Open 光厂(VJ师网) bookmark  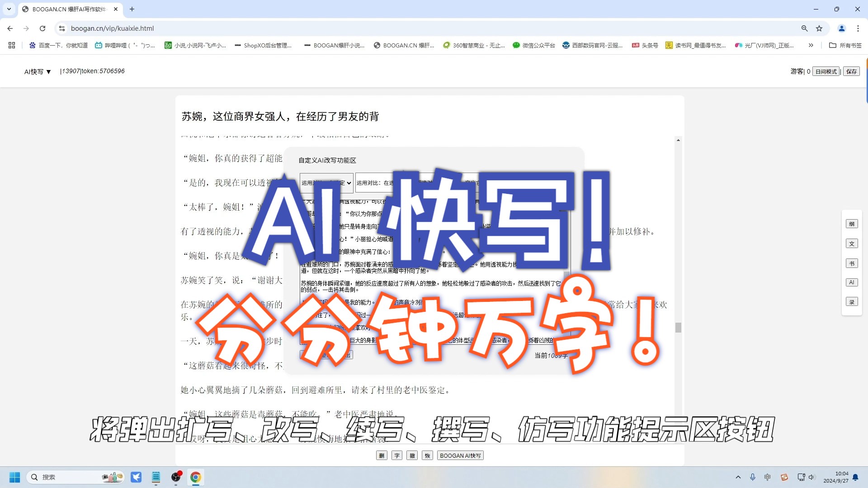(x=764, y=45)
